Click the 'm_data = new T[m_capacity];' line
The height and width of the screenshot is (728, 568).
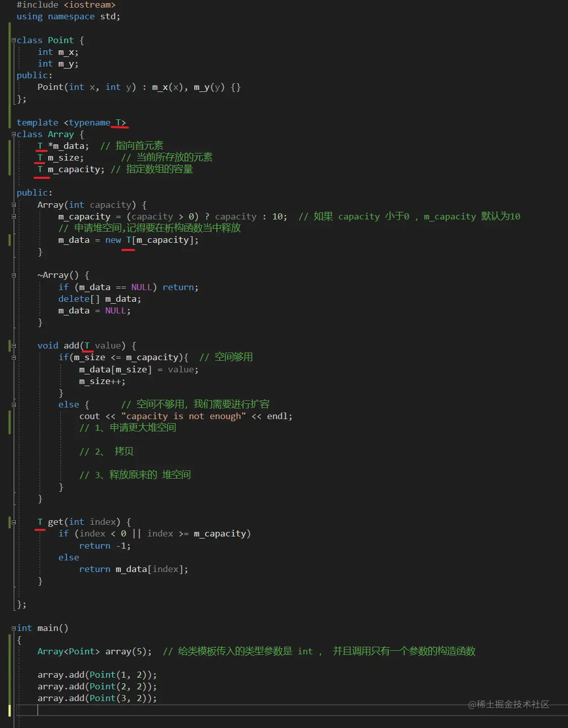click(128, 240)
